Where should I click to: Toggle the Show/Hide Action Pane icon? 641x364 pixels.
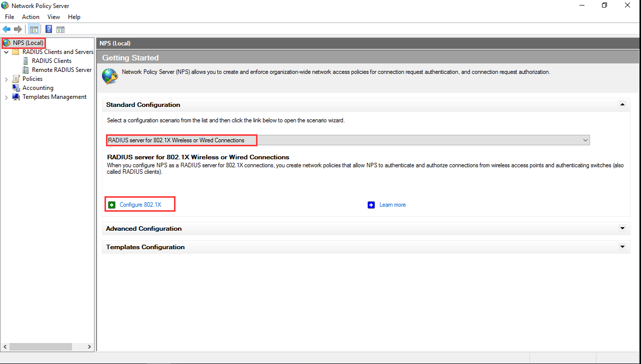(60, 29)
